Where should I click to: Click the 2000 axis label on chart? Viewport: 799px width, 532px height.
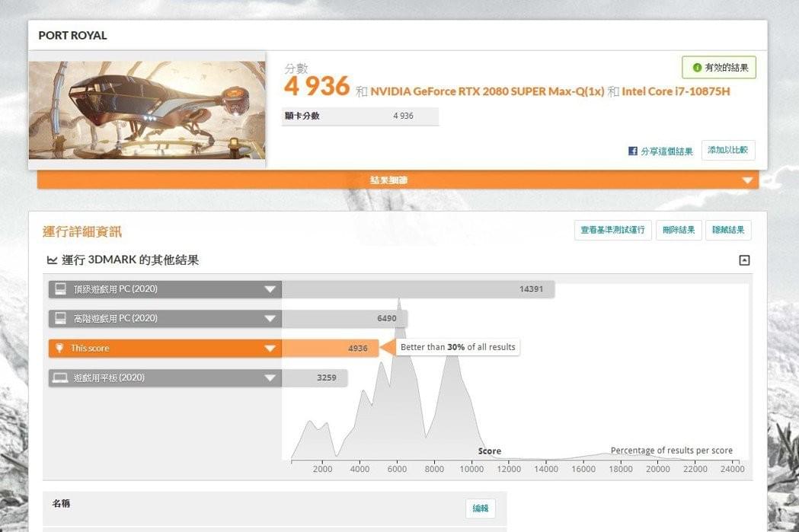pos(322,469)
